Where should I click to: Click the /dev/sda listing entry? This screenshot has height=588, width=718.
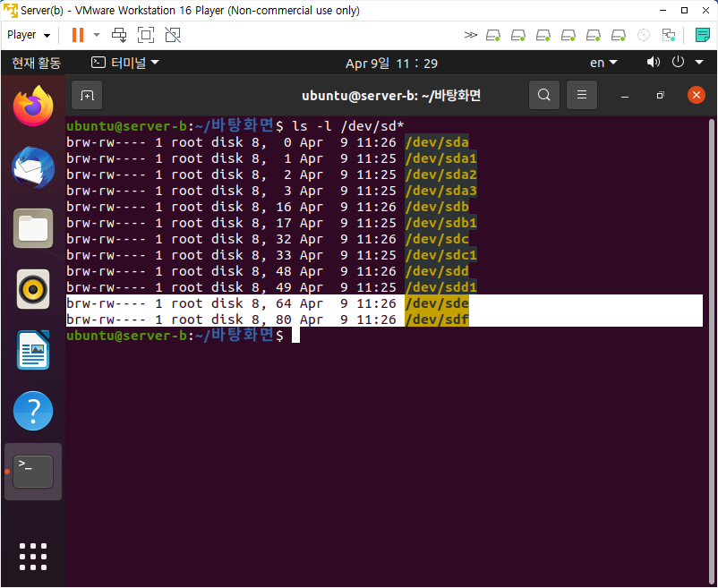tap(437, 142)
